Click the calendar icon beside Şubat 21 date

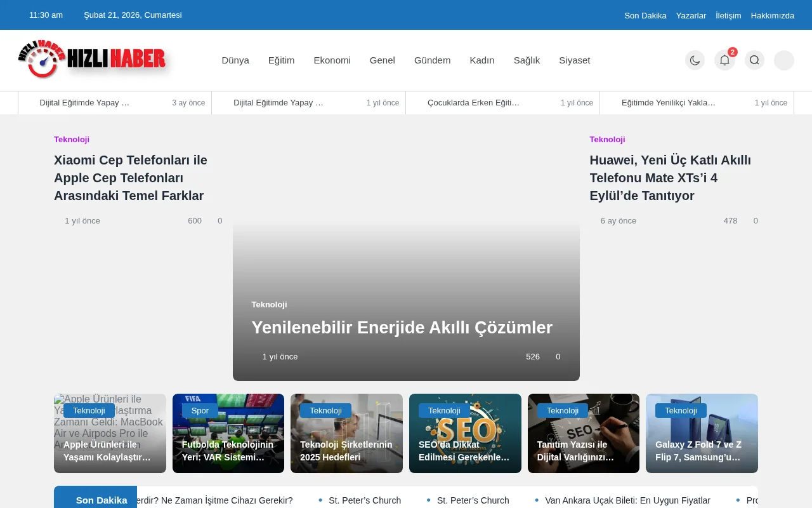(x=79, y=15)
